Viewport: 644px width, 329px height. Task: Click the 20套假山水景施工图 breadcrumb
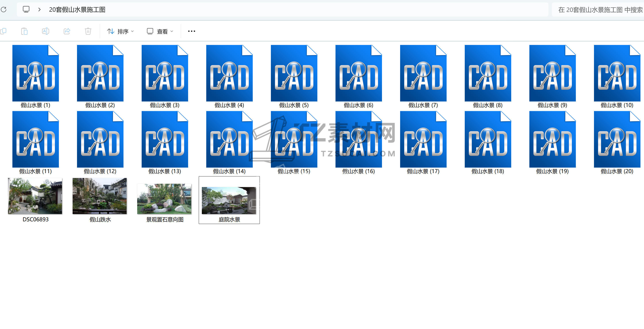[77, 10]
